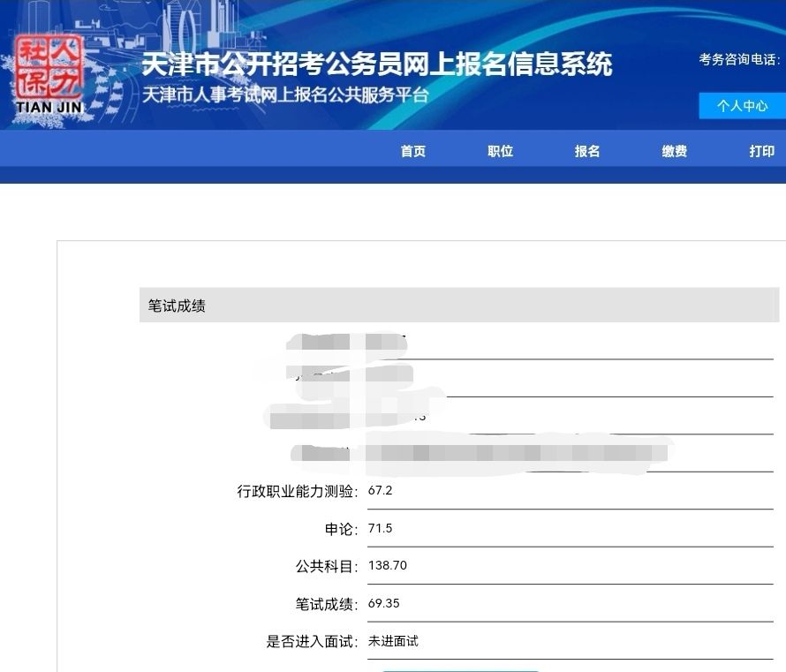The width and height of the screenshot is (786, 672).
Task: Select the 未进面试 interview status text
Action: [393, 641]
